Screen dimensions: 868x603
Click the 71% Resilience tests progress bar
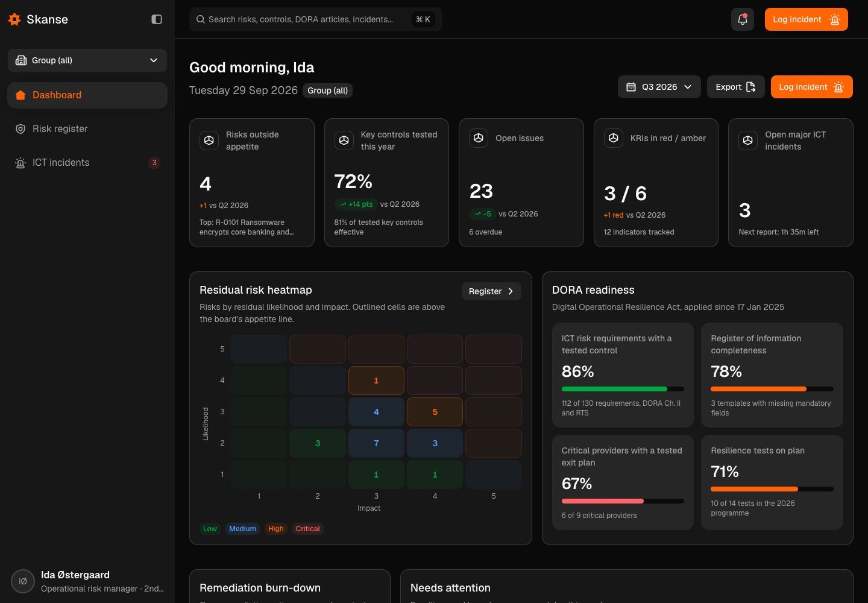772,489
